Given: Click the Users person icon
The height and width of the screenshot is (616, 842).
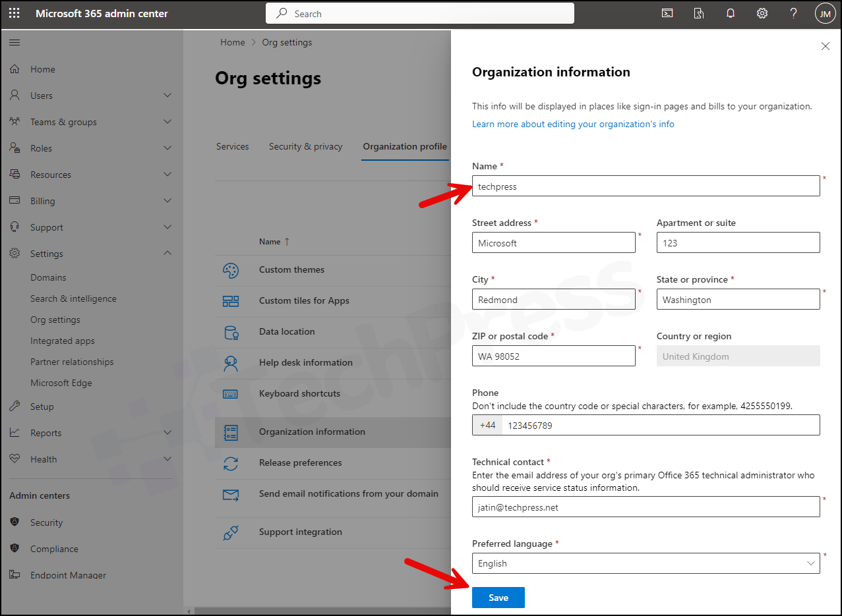Looking at the screenshot, I should pos(15,96).
